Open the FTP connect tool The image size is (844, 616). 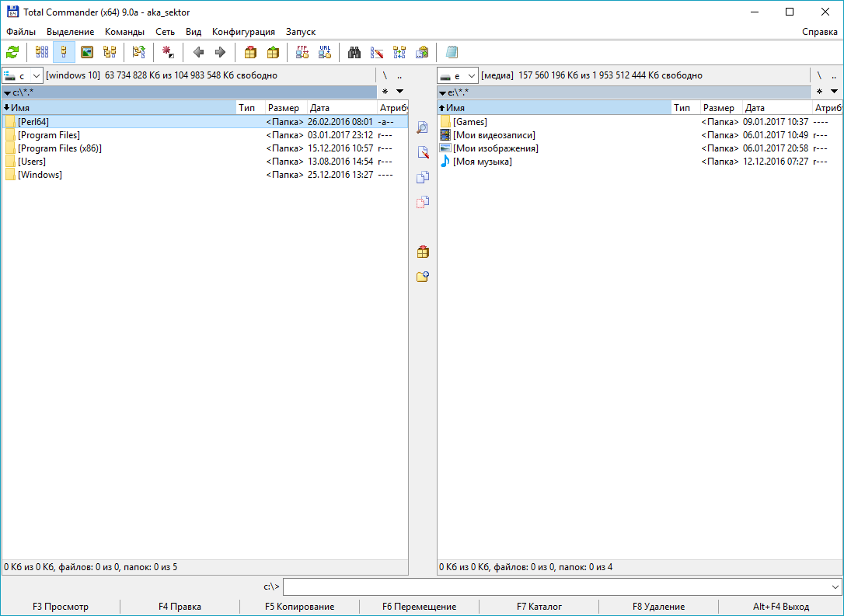[302, 52]
